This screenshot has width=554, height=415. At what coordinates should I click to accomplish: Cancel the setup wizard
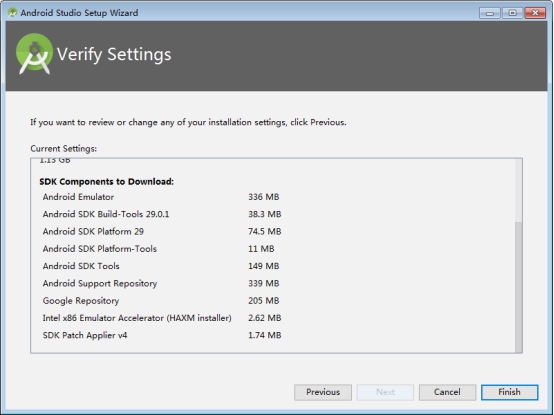coord(447,392)
